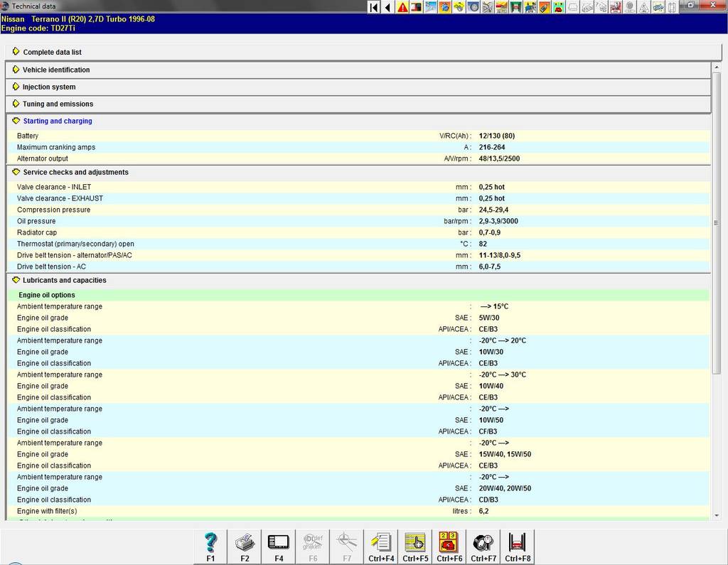Select the Radiator cap row label
Screen dimensions: 728x565
37,232
